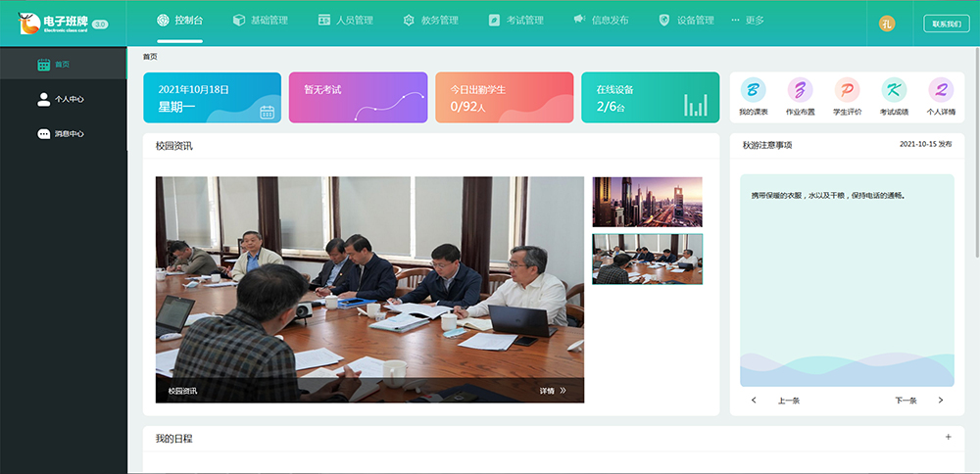Select the meeting room news thumbnail
Viewport: 980px width, 474px height.
[647, 260]
